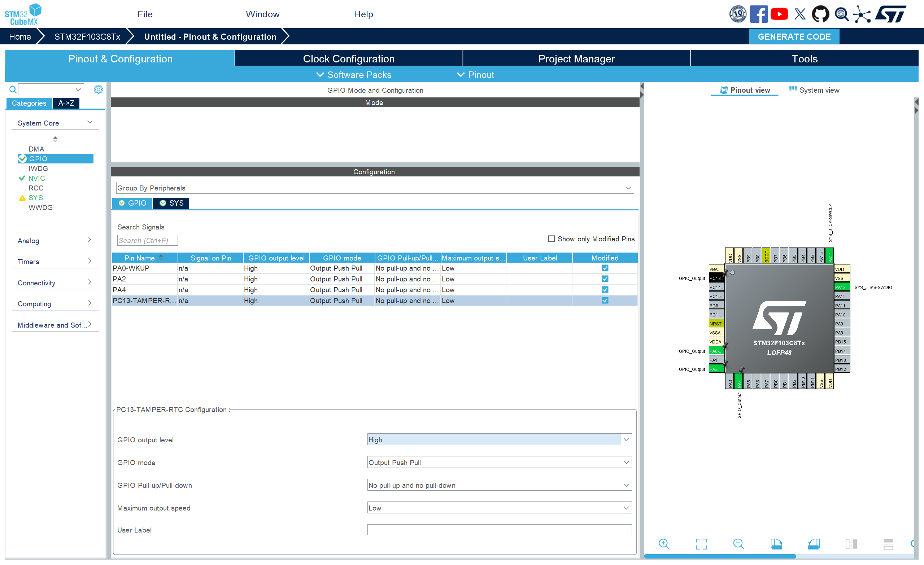
Task: Switch to the Tools tab
Action: 805,58
